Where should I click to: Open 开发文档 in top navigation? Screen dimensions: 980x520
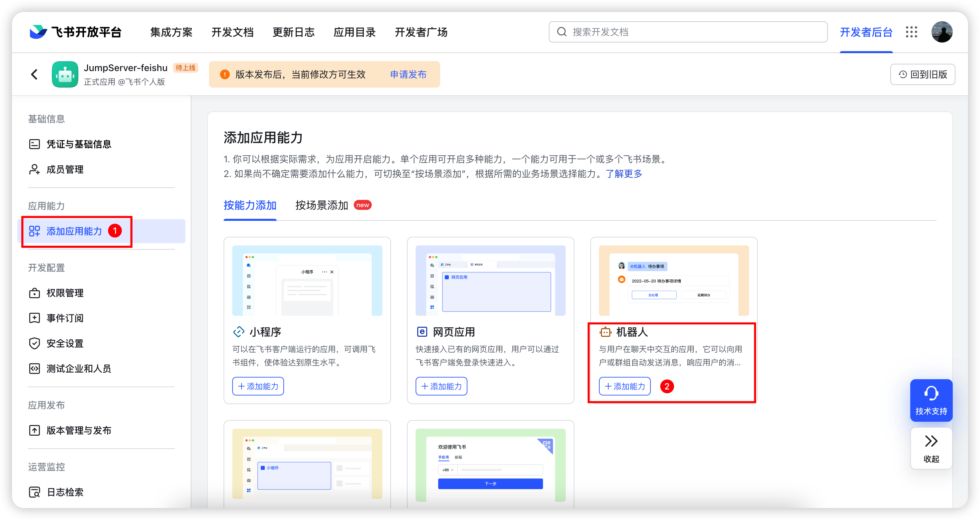[233, 32]
